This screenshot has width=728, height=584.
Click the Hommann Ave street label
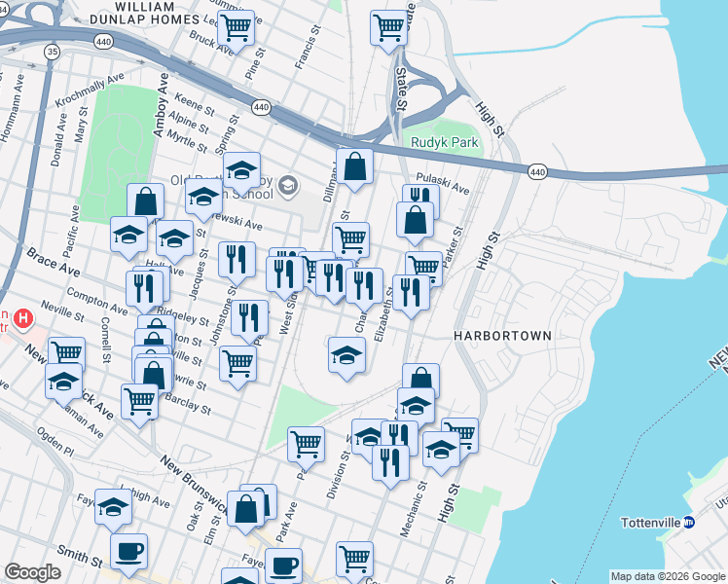[x=12, y=107]
